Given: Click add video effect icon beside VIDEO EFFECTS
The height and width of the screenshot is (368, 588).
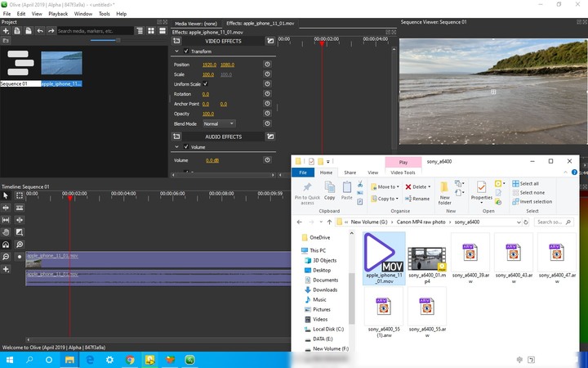Looking at the screenshot, I should (x=176, y=41).
